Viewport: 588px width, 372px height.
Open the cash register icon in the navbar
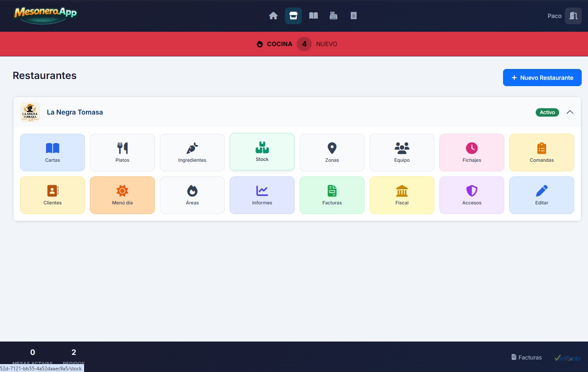[333, 15]
